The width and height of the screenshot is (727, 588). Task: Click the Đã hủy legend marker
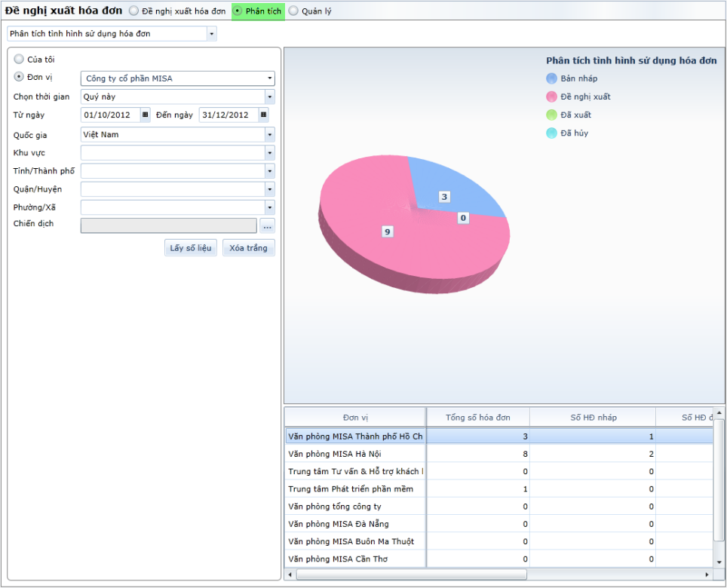pyautogui.click(x=551, y=133)
